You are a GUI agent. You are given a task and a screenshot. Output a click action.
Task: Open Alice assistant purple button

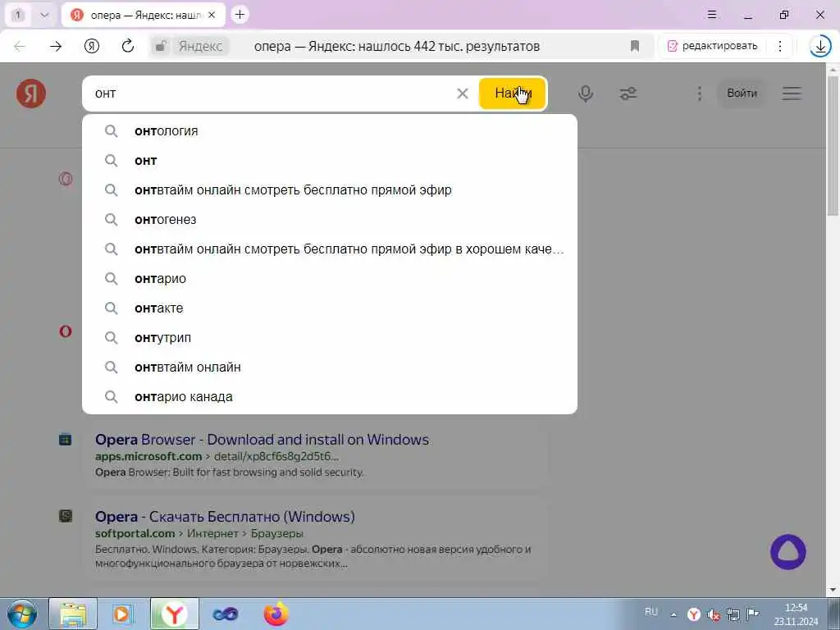788,552
